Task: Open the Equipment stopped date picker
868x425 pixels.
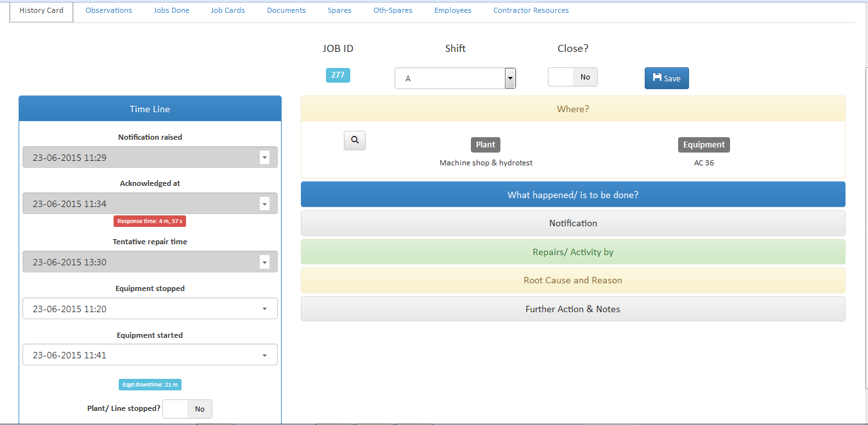Action: pos(264,309)
